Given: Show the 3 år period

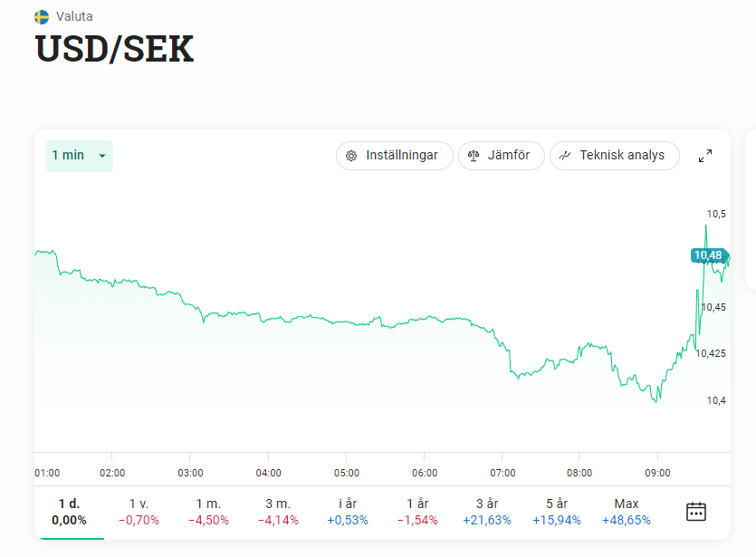Looking at the screenshot, I should [487, 512].
